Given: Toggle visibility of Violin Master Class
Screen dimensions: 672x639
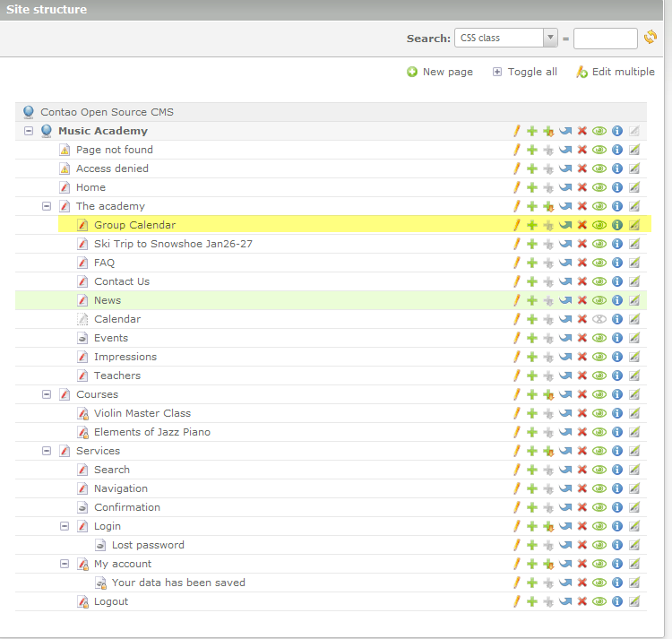Looking at the screenshot, I should (x=599, y=413).
